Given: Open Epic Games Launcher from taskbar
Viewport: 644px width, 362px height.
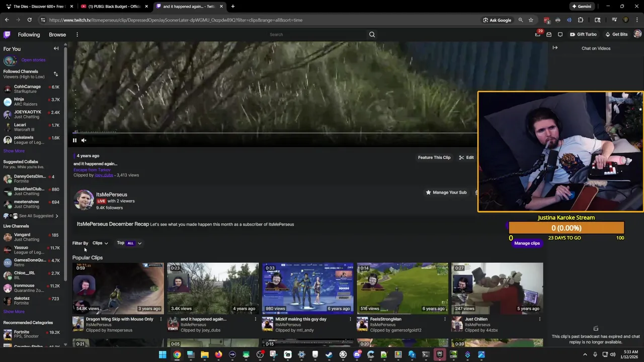Looking at the screenshot, I should pos(439,355).
